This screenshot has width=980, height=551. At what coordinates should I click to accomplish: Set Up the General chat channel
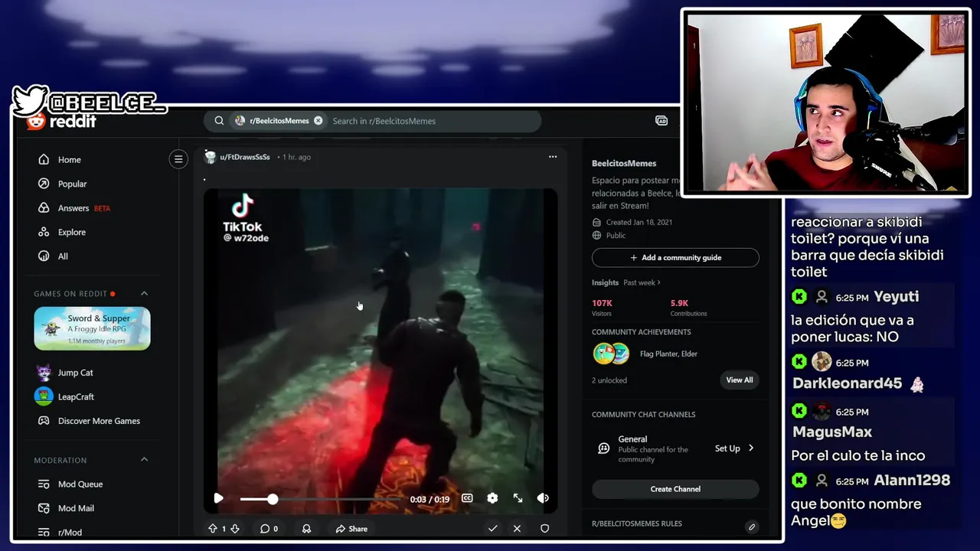[x=734, y=448]
